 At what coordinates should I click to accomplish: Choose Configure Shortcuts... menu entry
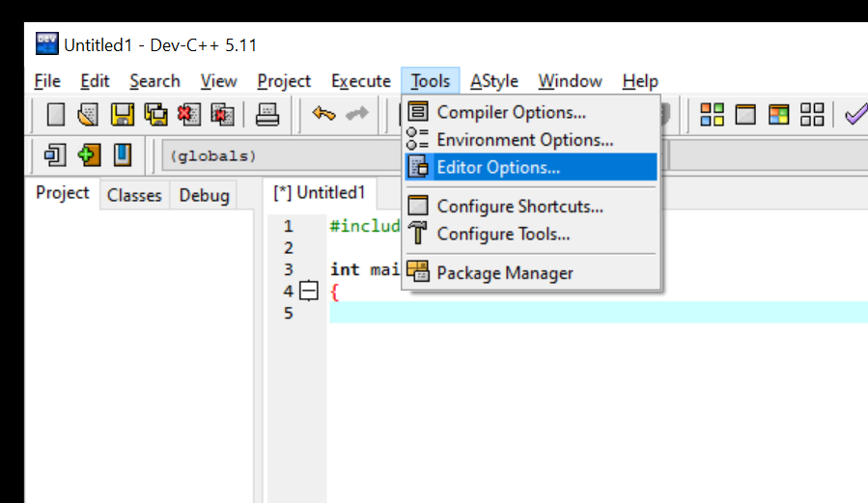(x=531, y=206)
